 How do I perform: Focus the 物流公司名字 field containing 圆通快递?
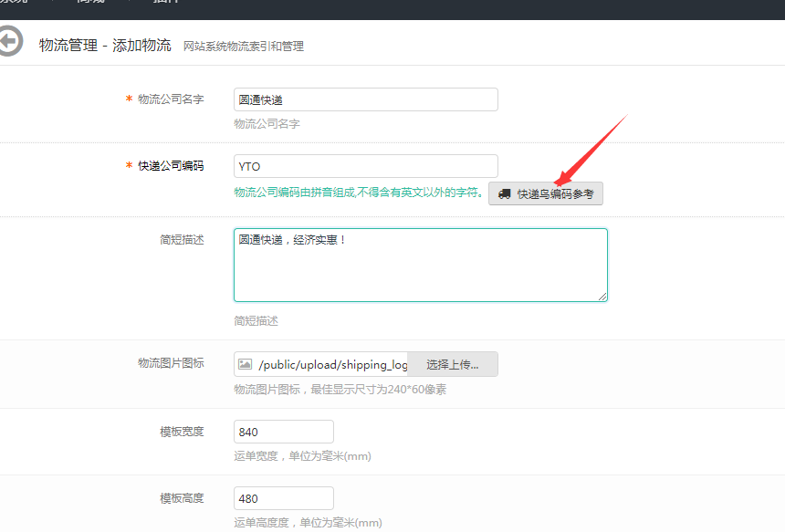tap(365, 99)
